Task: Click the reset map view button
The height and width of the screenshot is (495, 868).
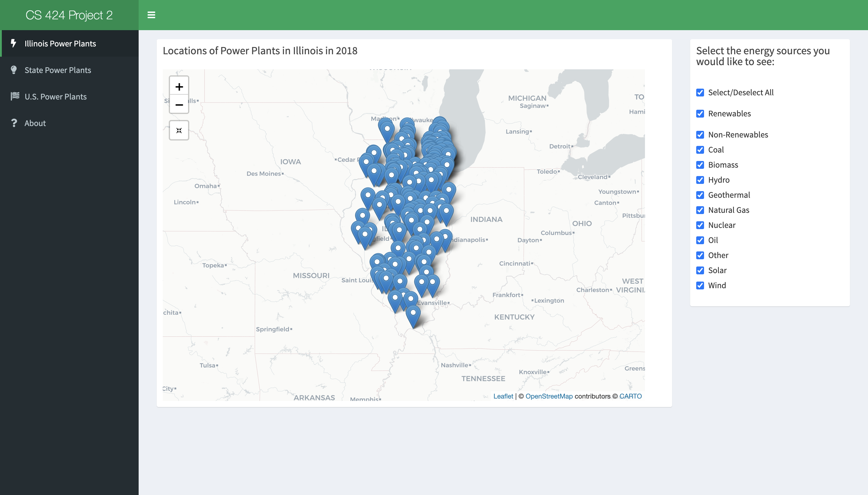Action: pos(179,130)
